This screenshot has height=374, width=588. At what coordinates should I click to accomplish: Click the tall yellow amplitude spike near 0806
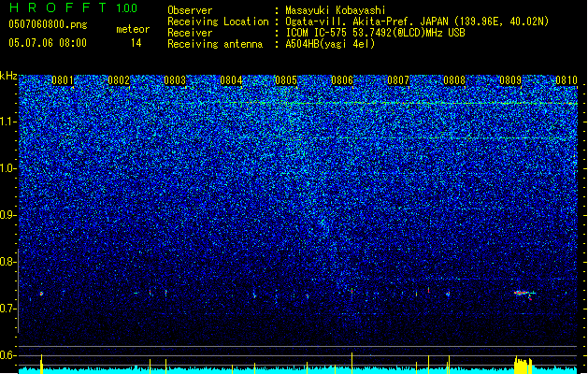[351, 363]
